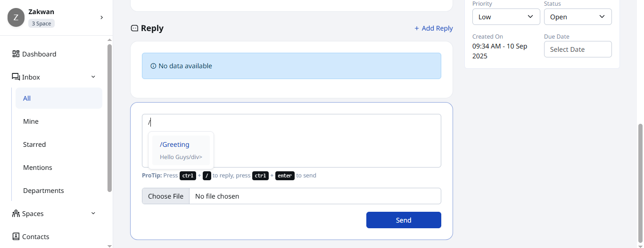
Task: Click the Zakwan profile avatar
Action: 16,18
